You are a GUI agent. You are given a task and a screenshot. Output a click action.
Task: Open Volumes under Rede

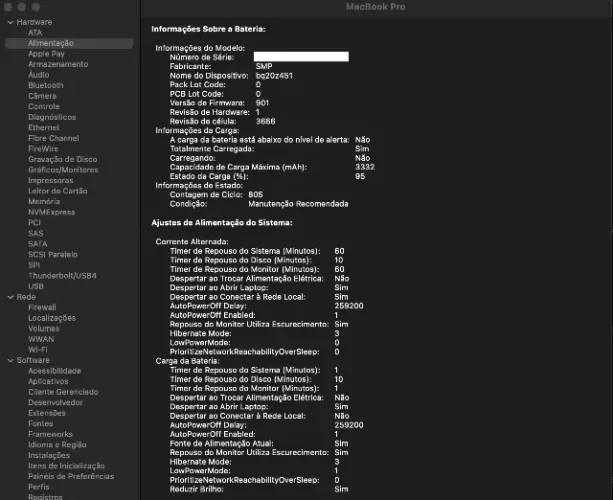(43, 329)
